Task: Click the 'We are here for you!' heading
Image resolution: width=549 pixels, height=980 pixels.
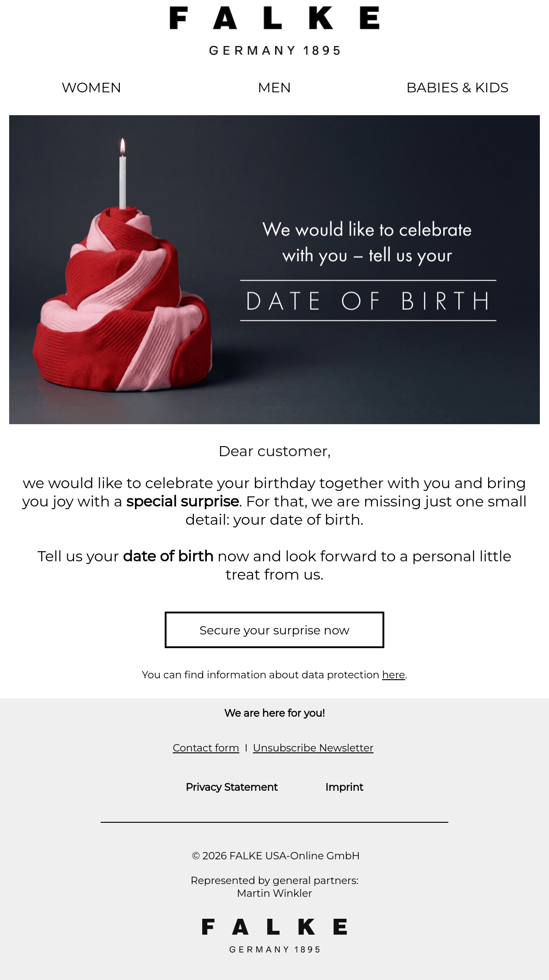Action: pyautogui.click(x=274, y=713)
